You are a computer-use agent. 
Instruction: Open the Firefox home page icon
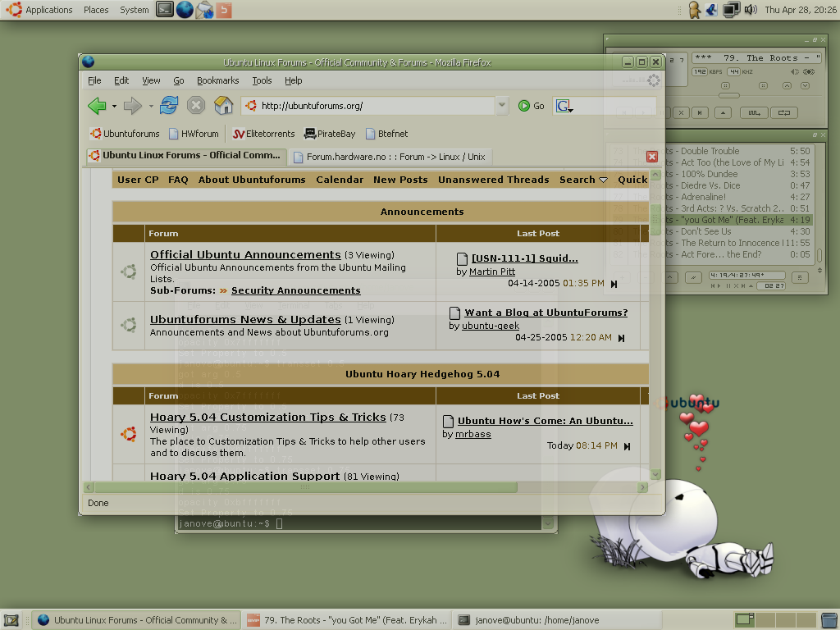point(223,106)
